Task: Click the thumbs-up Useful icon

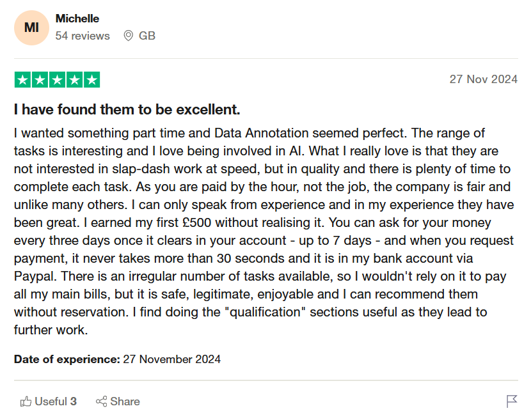Action: [26, 401]
